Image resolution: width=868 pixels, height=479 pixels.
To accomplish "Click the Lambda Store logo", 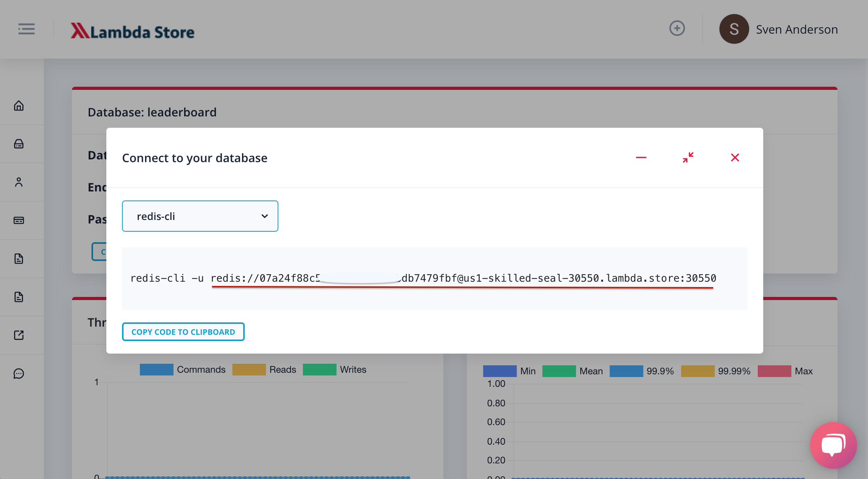I will point(133,31).
